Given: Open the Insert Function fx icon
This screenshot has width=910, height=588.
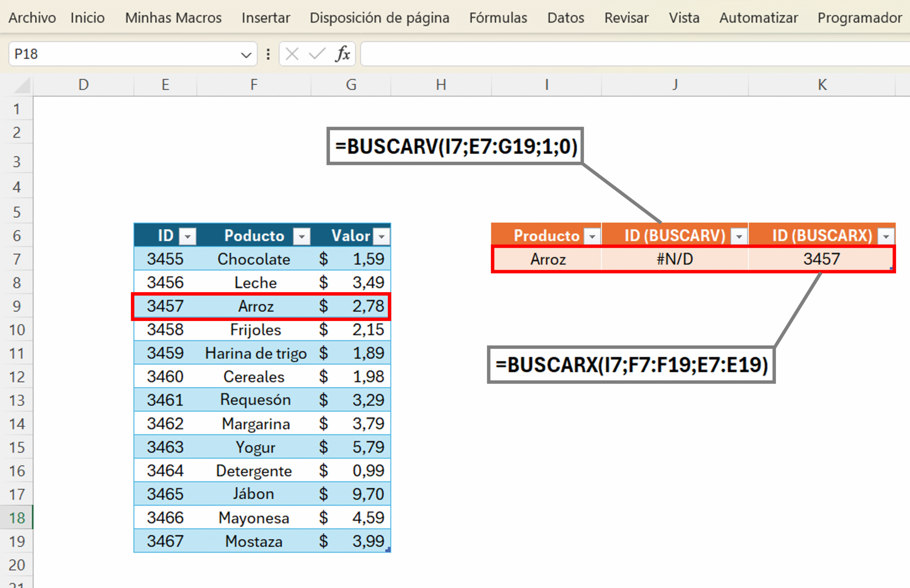Looking at the screenshot, I should click(342, 54).
